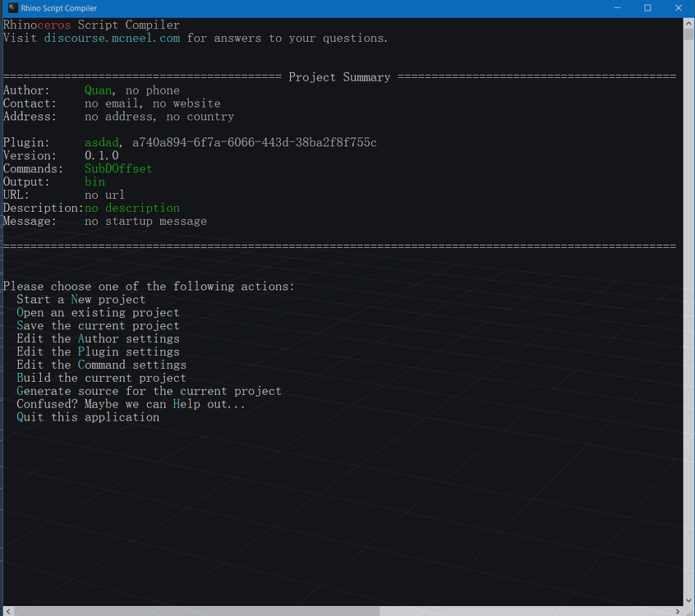This screenshot has height=616, width=695.
Task: Click the Rhino Script Compiler title bar icon
Action: point(13,7)
